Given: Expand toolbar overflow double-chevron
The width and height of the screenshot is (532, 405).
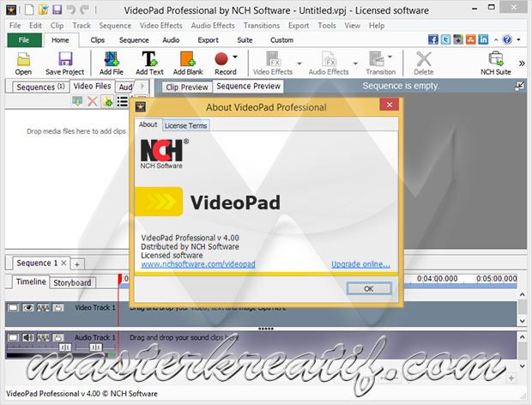Looking at the screenshot, I should coord(522,63).
